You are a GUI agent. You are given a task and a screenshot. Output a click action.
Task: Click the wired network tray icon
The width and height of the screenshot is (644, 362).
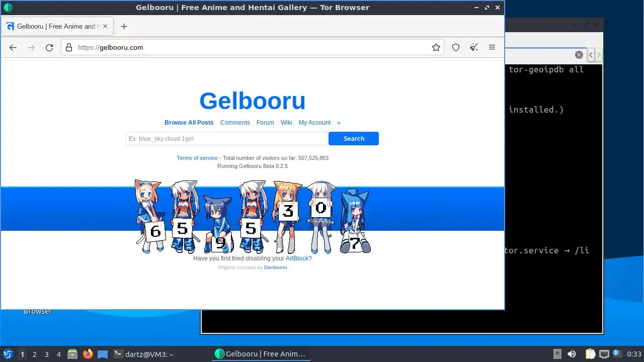[x=604, y=354]
